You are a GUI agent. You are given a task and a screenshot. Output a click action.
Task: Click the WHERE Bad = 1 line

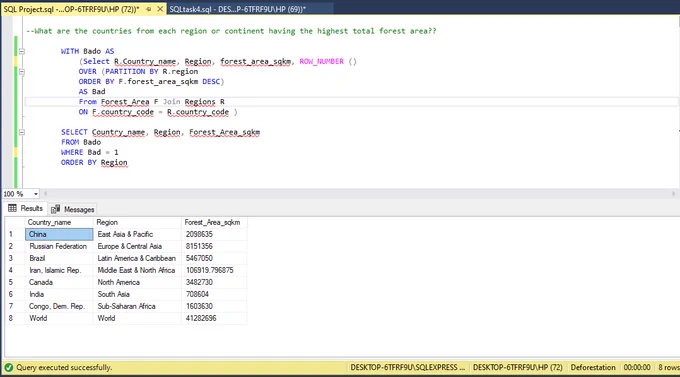(89, 152)
